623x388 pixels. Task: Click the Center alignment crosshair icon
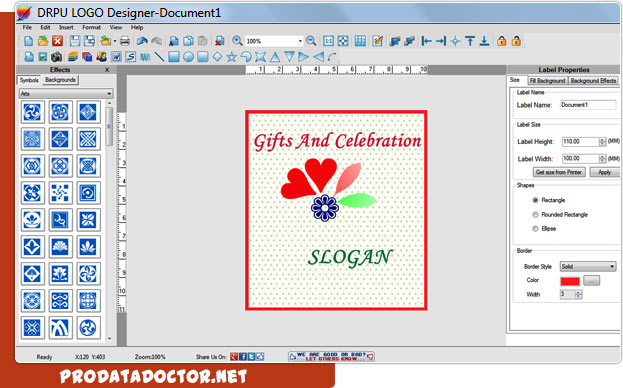(455, 41)
